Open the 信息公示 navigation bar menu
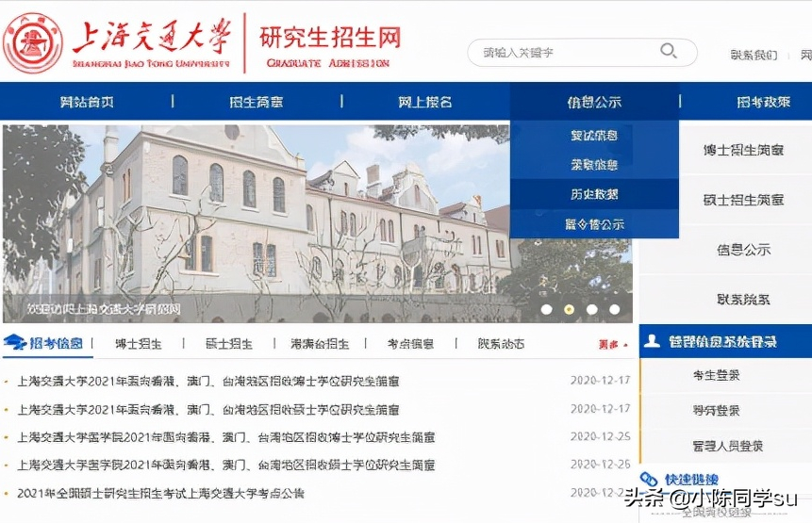The height and width of the screenshot is (523, 812). point(594,102)
